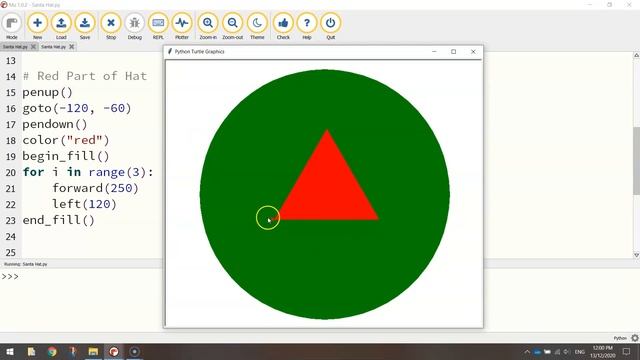Viewport: 640px width, 360px height.
Task: Place cursor on end_fill() line
Action: pyautogui.click(x=58, y=220)
